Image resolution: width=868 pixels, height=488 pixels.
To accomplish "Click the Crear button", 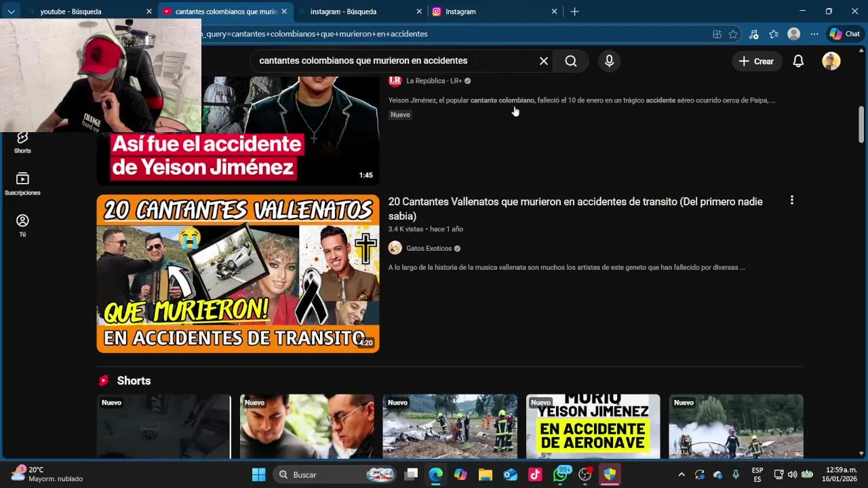I will click(756, 61).
